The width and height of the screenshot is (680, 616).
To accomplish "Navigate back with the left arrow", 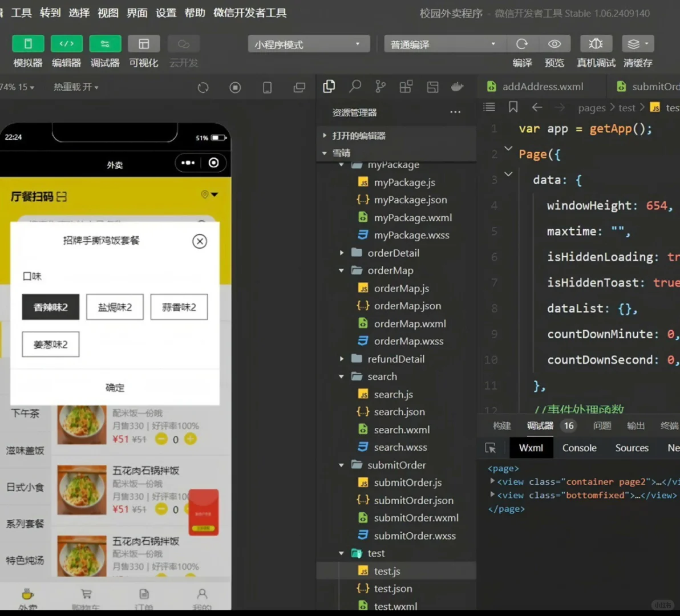I will [537, 107].
